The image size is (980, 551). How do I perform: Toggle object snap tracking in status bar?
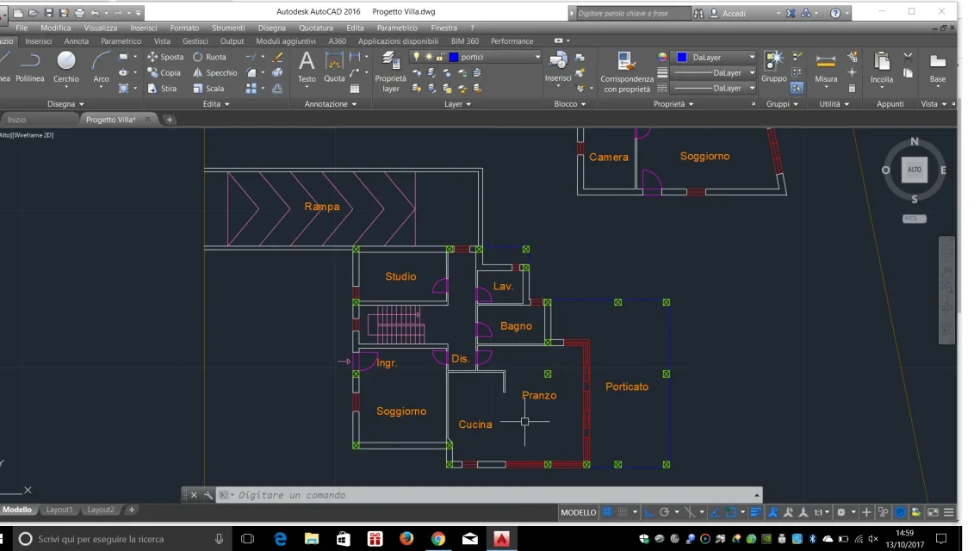[715, 512]
